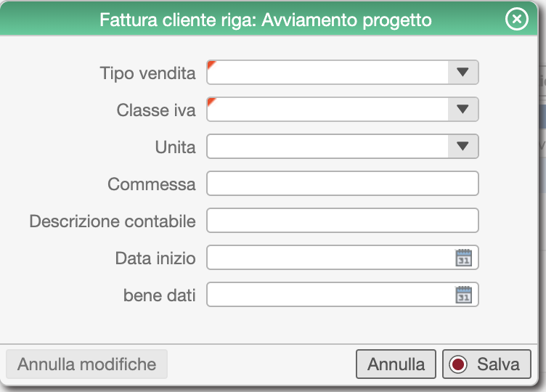This screenshot has width=546, height=392.
Task: Focus the Commessa text field
Action: [x=343, y=184]
